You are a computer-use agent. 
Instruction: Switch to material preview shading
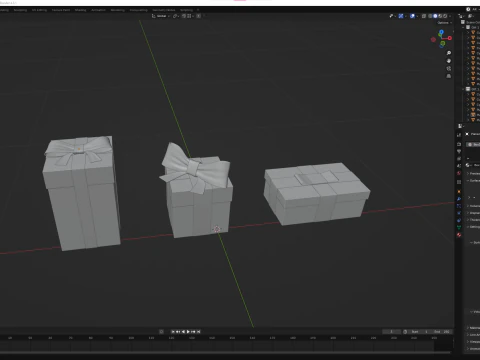click(440, 16)
